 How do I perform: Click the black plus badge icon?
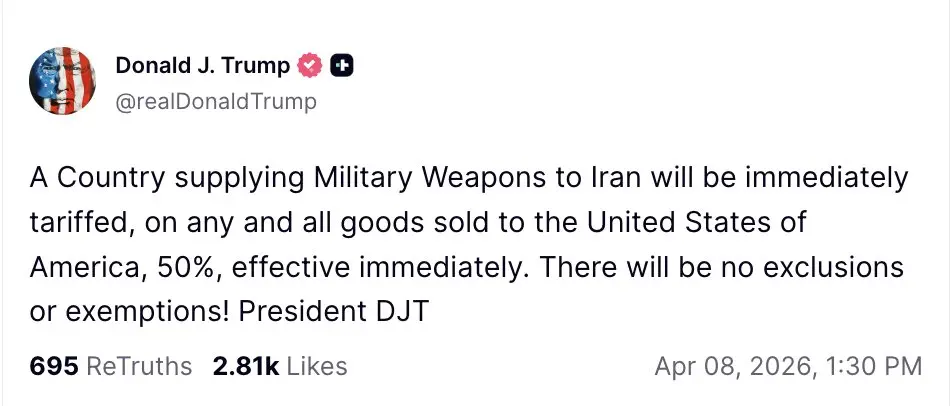point(343,67)
